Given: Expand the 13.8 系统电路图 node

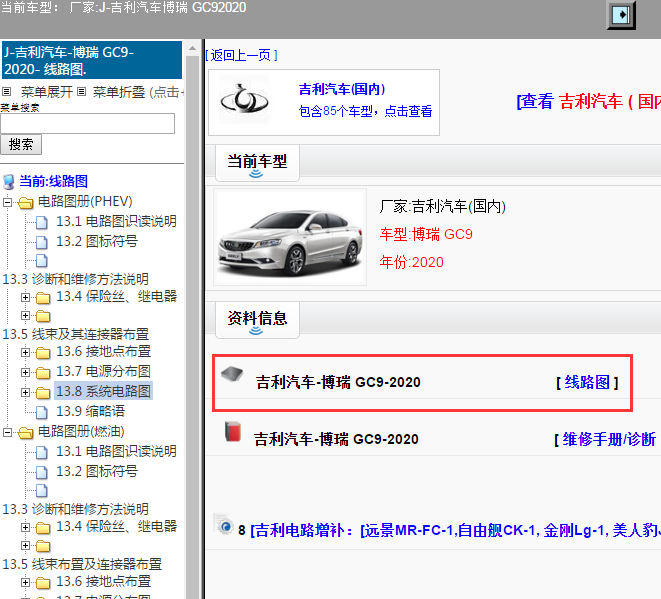Looking at the screenshot, I should tap(25, 392).
